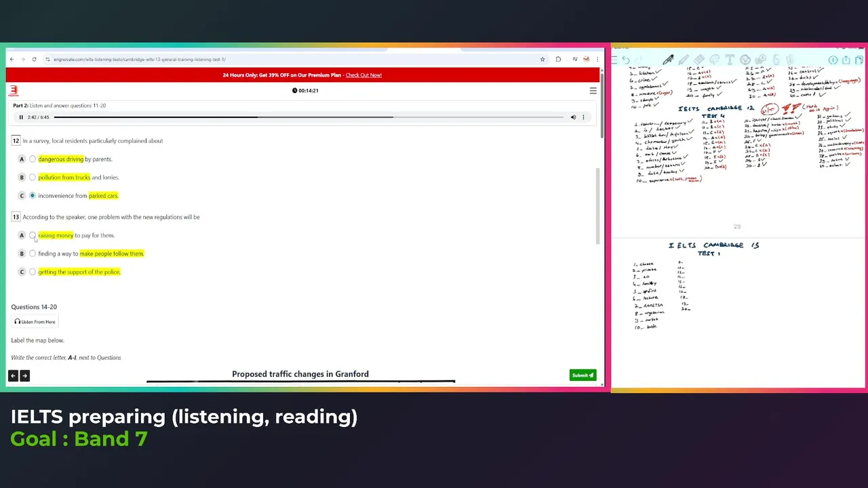Click the Listen From Here button

[35, 322]
